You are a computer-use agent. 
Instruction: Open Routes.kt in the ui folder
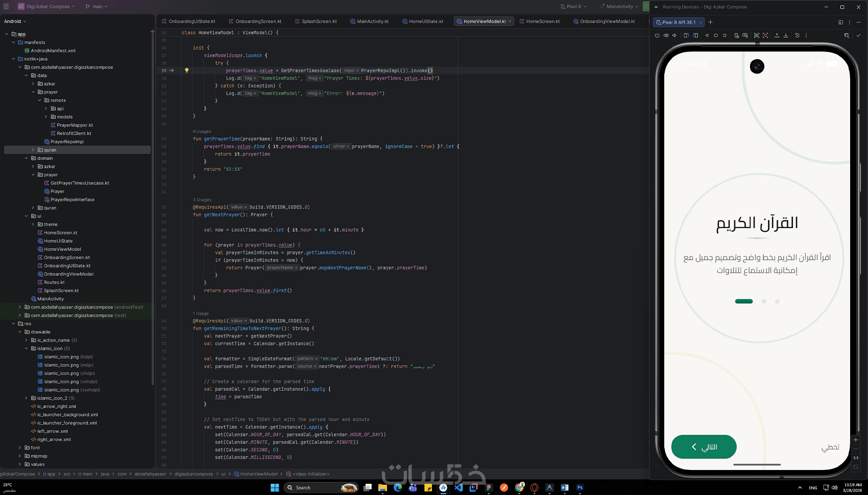51,282
